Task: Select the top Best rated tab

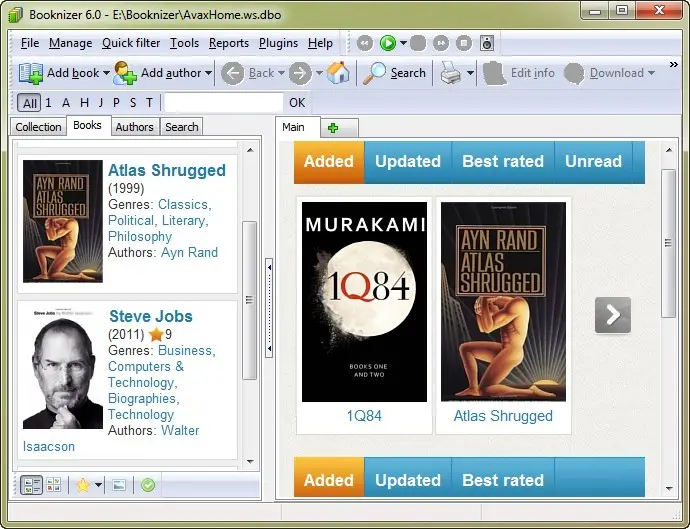Action: point(503,161)
